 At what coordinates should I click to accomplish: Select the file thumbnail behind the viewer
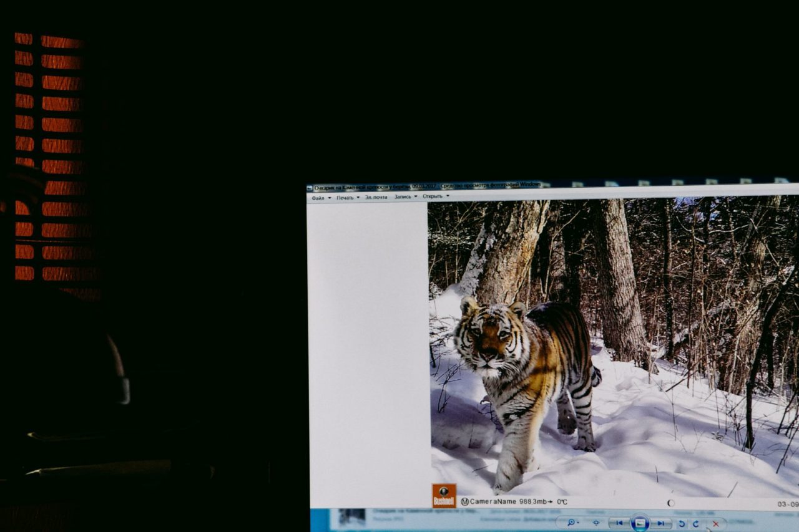352,516
